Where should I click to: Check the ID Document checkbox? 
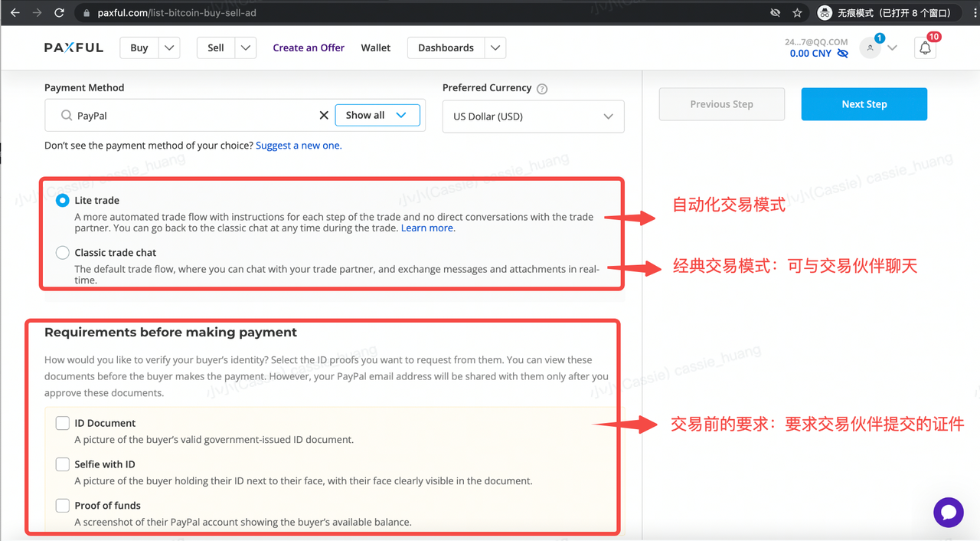tap(63, 423)
